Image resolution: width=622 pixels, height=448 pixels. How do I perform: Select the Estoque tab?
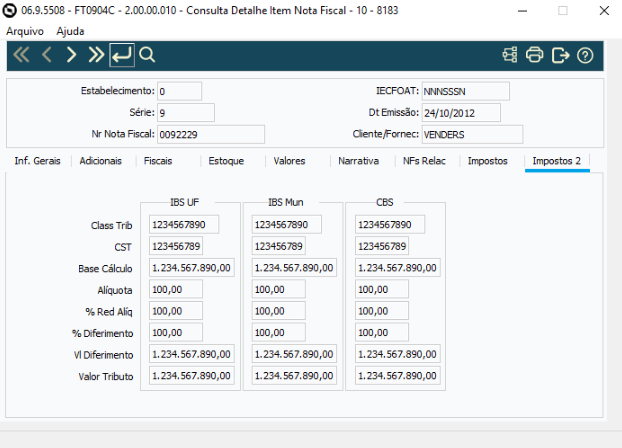pyautogui.click(x=226, y=161)
